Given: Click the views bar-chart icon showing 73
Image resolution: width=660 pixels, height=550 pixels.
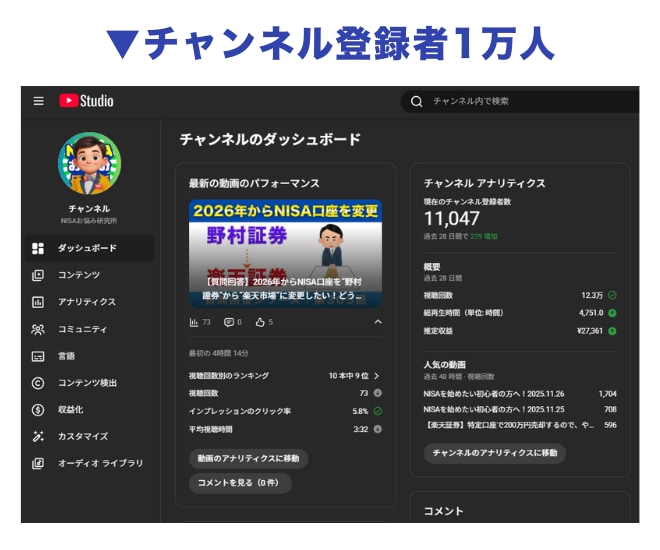Looking at the screenshot, I should [x=194, y=322].
